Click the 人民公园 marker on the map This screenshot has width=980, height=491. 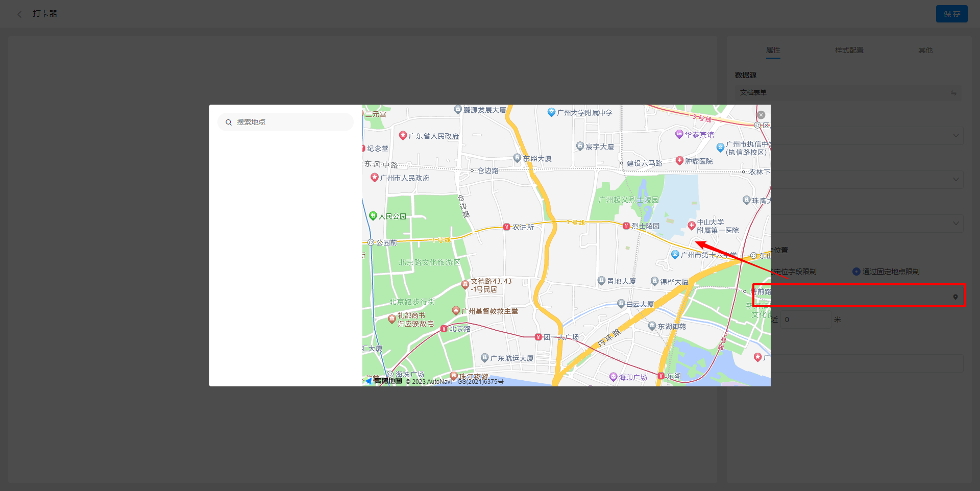point(374,216)
